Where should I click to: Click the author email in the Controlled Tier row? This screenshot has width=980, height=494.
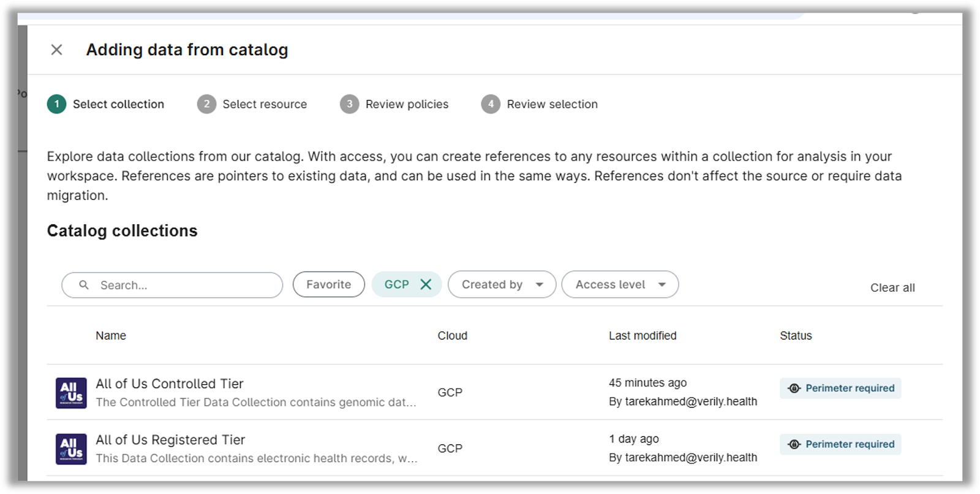pyautogui.click(x=691, y=401)
